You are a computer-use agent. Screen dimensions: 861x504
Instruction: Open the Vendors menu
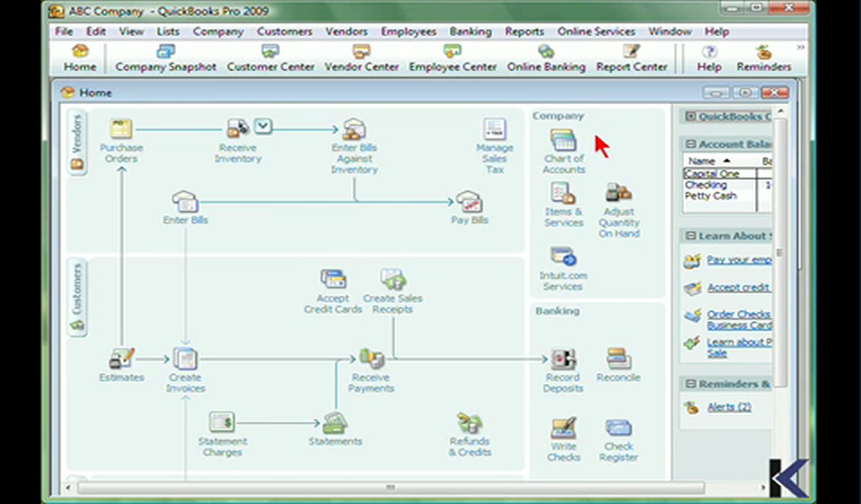[346, 31]
